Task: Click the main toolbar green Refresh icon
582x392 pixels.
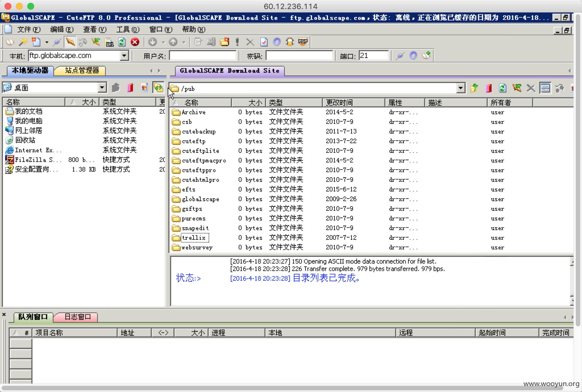Action: coord(122,42)
